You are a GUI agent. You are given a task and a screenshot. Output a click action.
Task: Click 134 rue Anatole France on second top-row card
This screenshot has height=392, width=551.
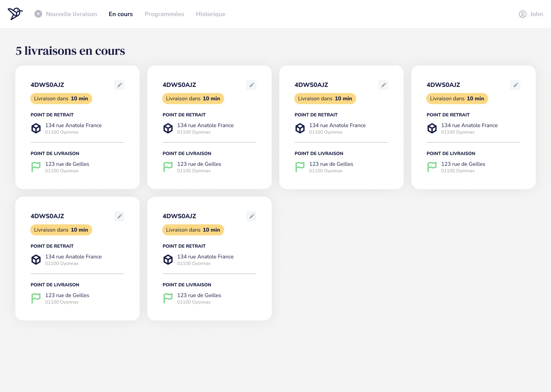(205, 125)
